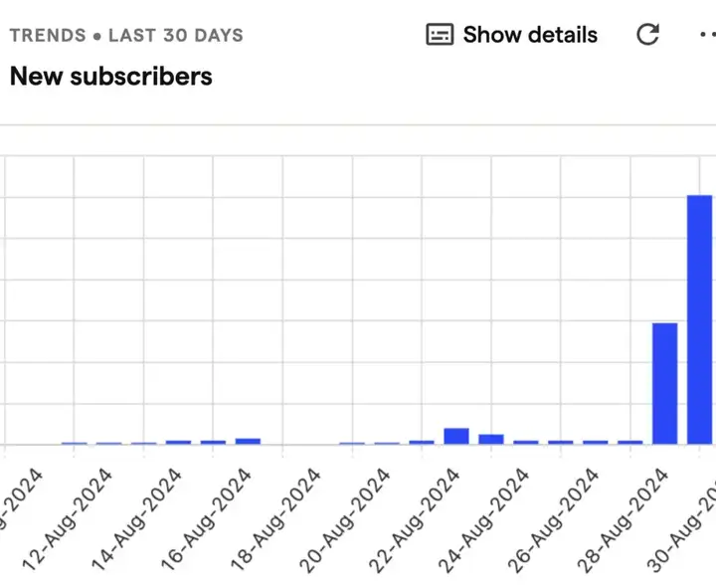The image size is (716, 588).
Task: Click the Show details icon
Action: [440, 34]
